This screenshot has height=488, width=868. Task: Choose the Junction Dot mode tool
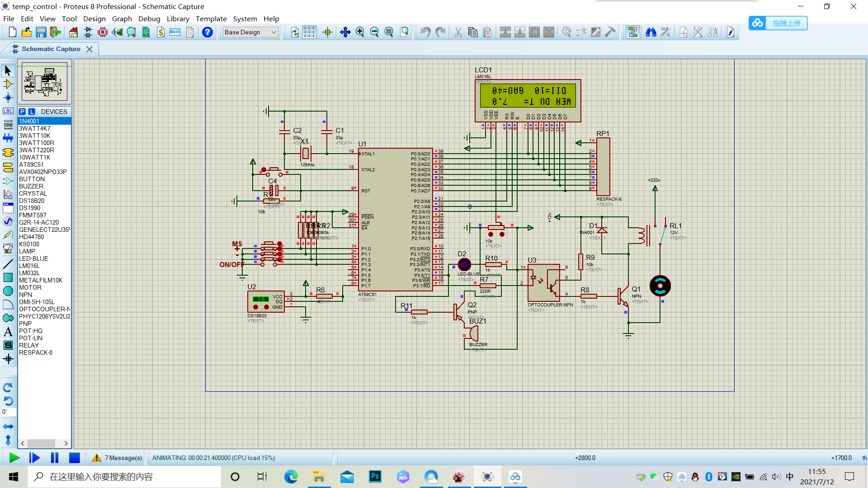[x=8, y=98]
